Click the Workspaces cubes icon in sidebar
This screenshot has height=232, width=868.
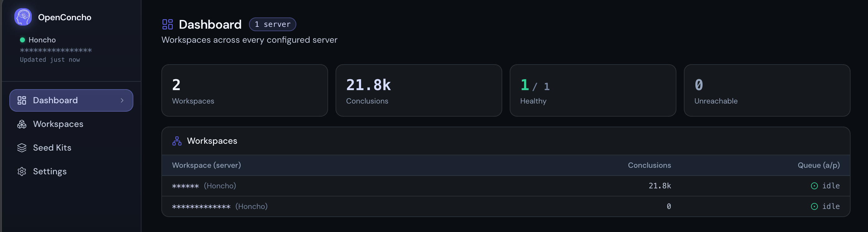[x=22, y=124]
